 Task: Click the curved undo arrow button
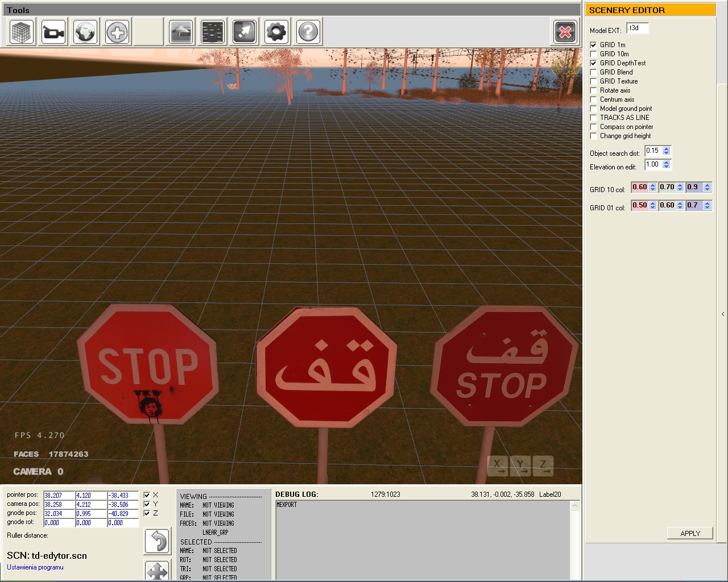point(158,541)
